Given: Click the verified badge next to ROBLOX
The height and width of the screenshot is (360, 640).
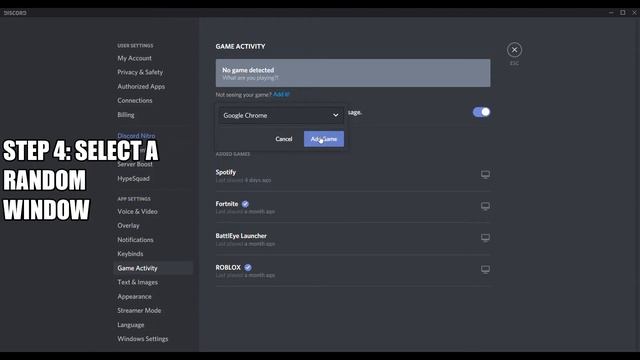Looking at the screenshot, I should point(248,268).
